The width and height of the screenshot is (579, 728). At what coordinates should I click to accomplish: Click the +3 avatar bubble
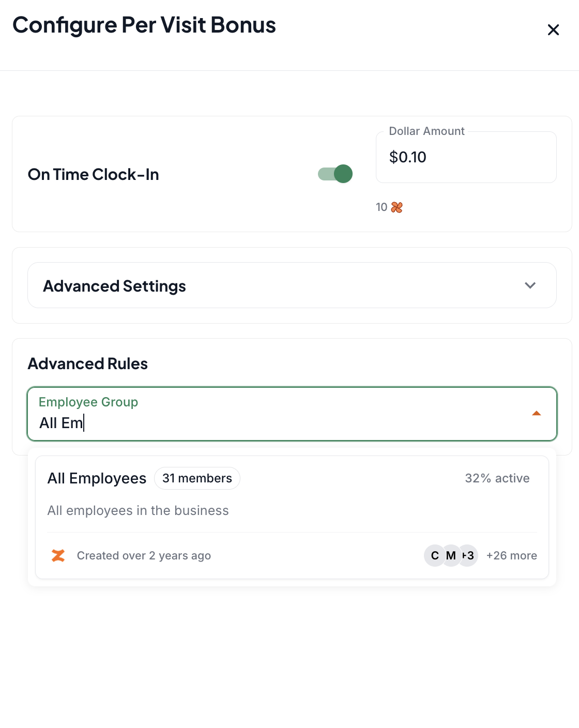pyautogui.click(x=468, y=556)
